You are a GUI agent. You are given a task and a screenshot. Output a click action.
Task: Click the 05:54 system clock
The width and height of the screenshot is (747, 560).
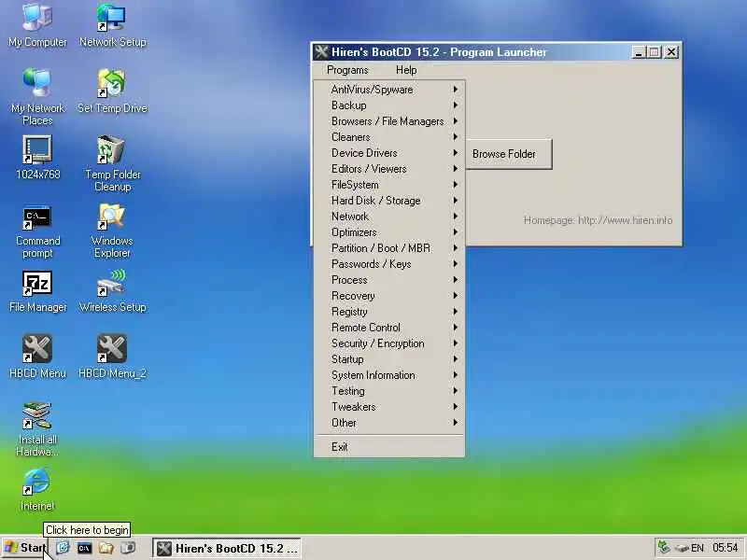click(726, 548)
